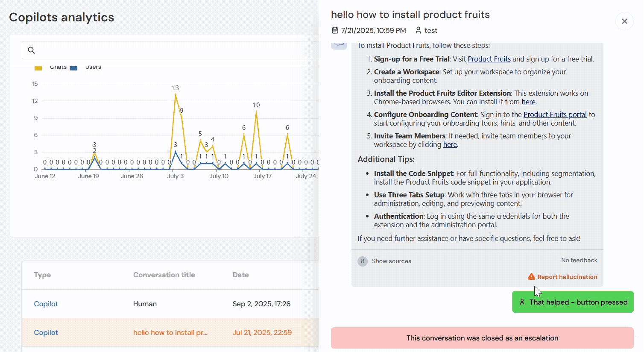Report hallucination on this answer
The image size is (644, 352).
tap(567, 277)
